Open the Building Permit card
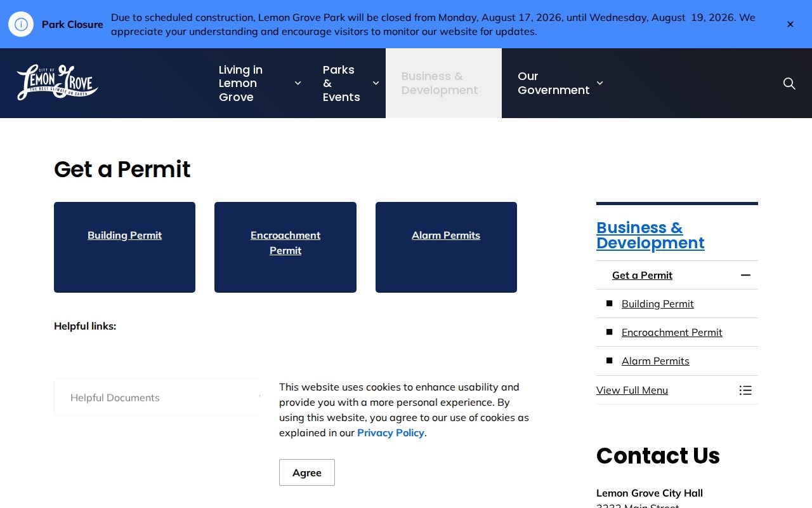Screen dimensions: 812x508 (124, 247)
